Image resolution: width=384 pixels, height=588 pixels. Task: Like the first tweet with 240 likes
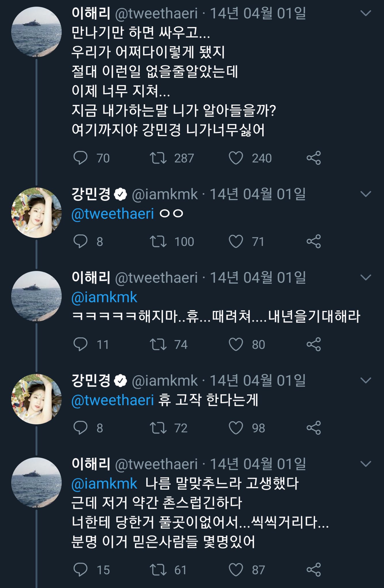(236, 158)
